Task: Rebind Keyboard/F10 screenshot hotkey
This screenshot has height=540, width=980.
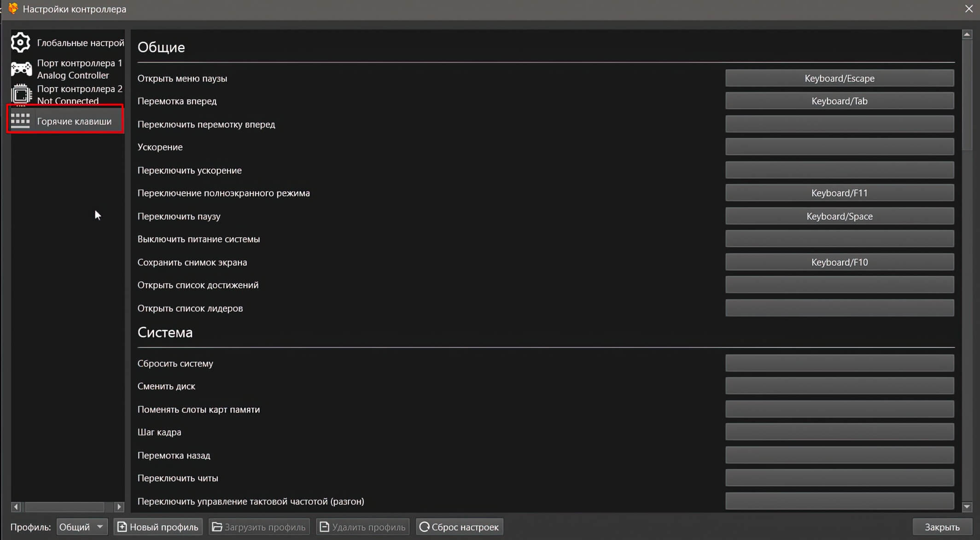Action: pyautogui.click(x=840, y=262)
